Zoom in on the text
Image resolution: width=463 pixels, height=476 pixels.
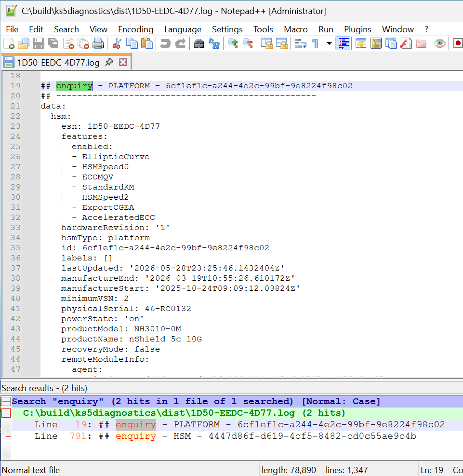pyautogui.click(x=233, y=44)
